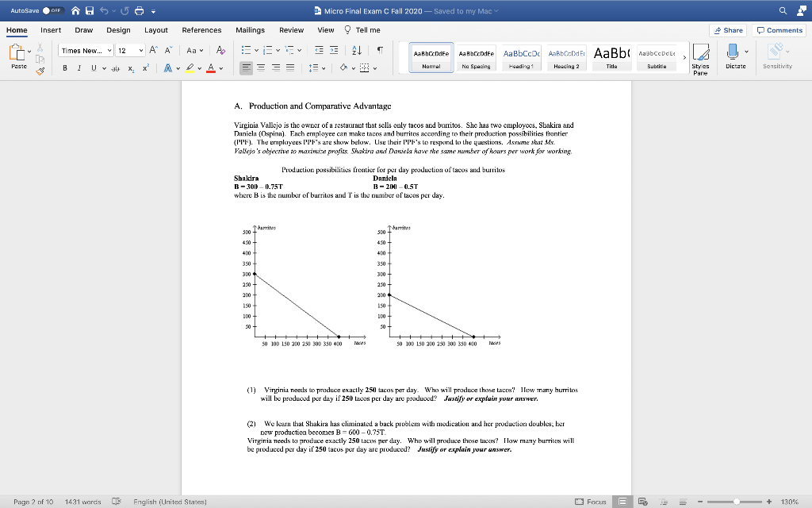Click the Share button
The height and width of the screenshot is (508, 812).
tap(728, 30)
